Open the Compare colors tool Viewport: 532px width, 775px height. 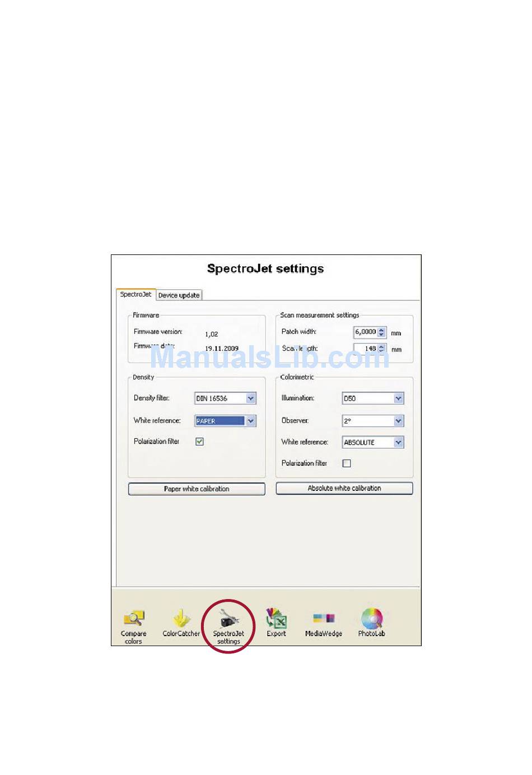coord(133,626)
